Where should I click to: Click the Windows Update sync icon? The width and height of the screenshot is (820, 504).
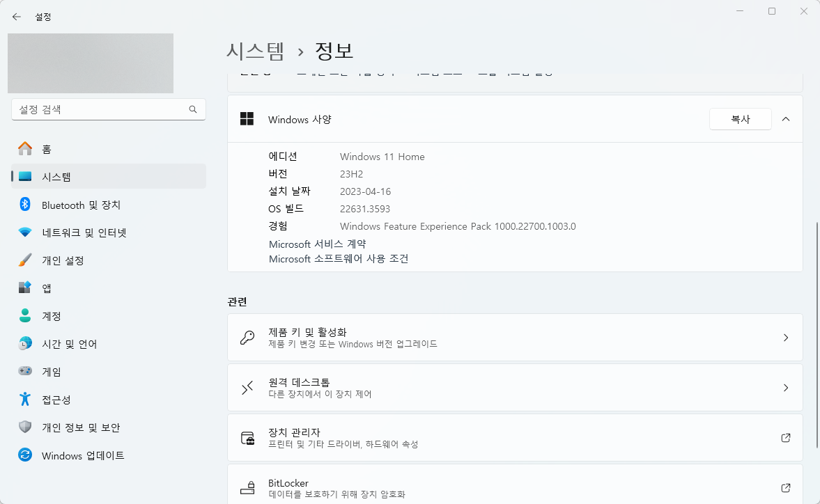pyautogui.click(x=24, y=455)
